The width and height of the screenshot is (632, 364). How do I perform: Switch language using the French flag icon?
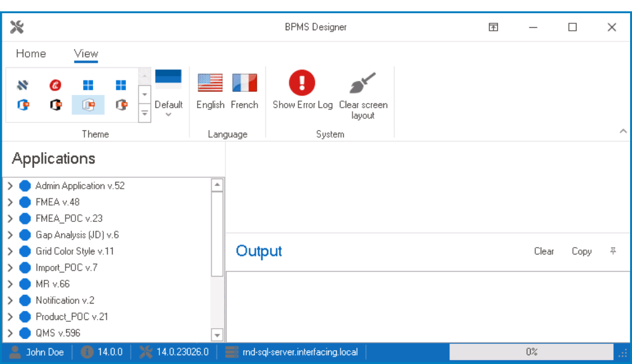pyautogui.click(x=245, y=83)
